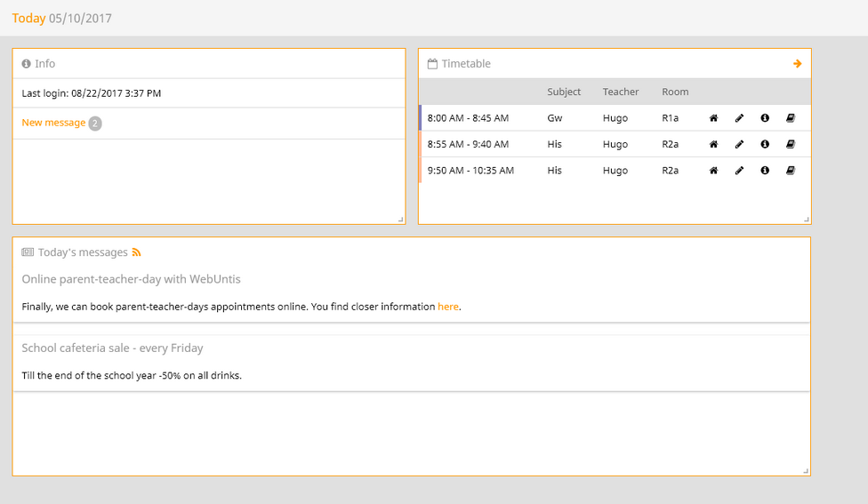The width and height of the screenshot is (868, 504).
Task: Open homework icon for 8:00 AM Gw lesson
Action: [x=713, y=118]
